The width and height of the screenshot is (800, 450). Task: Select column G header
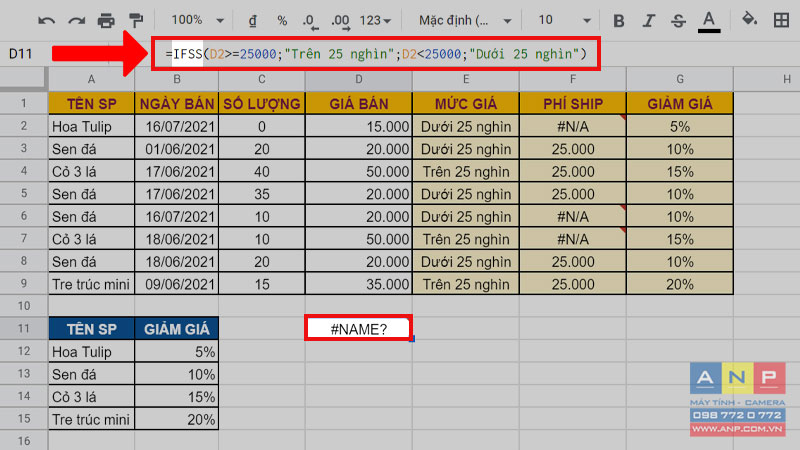point(680,80)
